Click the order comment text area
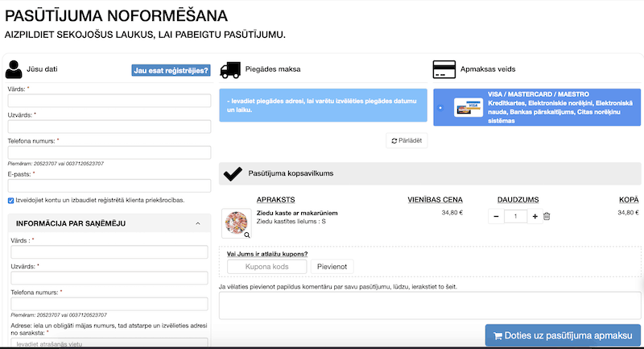 point(430,305)
